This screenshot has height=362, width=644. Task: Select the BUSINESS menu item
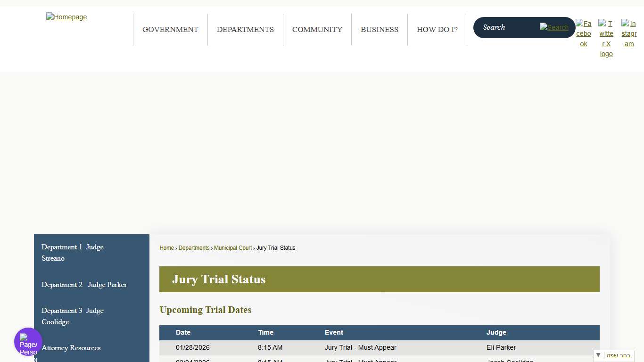(x=380, y=29)
